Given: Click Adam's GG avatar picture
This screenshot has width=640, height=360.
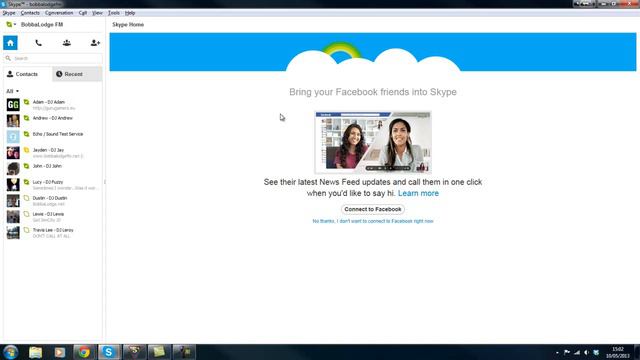Looking at the screenshot, I should (13, 105).
